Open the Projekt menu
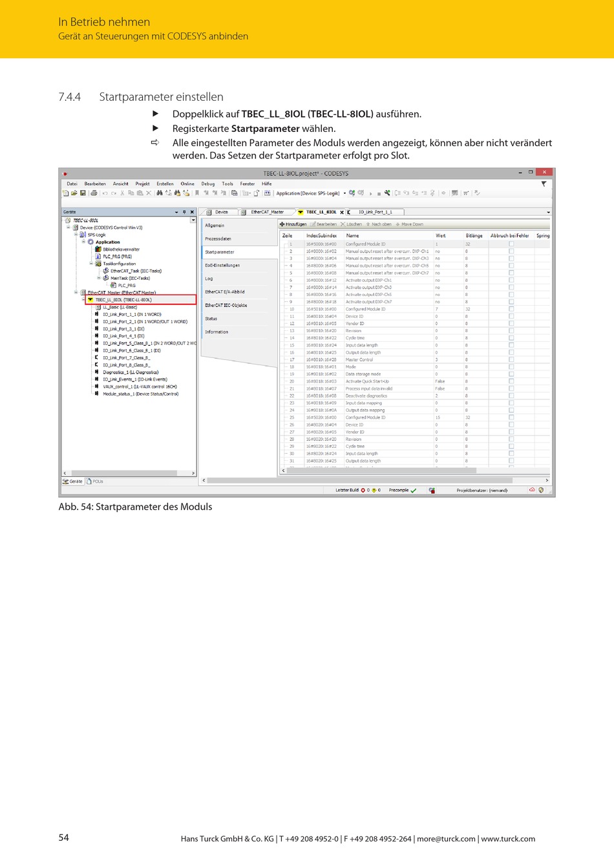The height and width of the screenshot is (868, 614). point(142,184)
